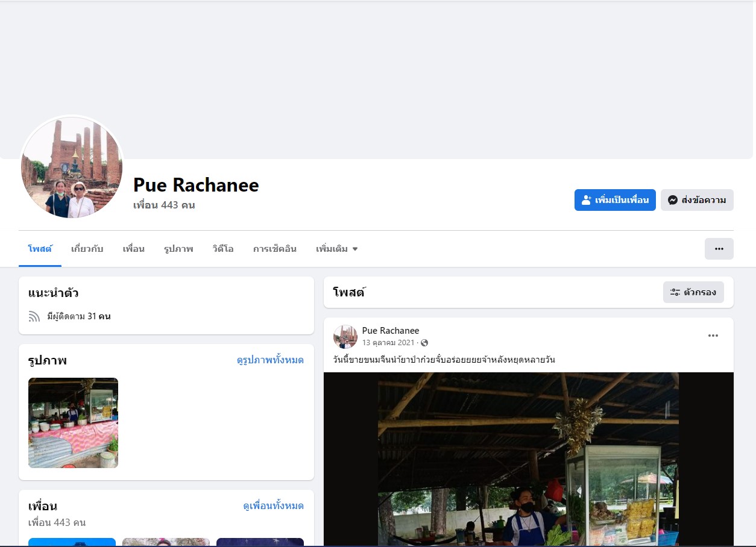Switch to the โพสต์ tab
This screenshot has height=547, width=756.
pyautogui.click(x=40, y=249)
